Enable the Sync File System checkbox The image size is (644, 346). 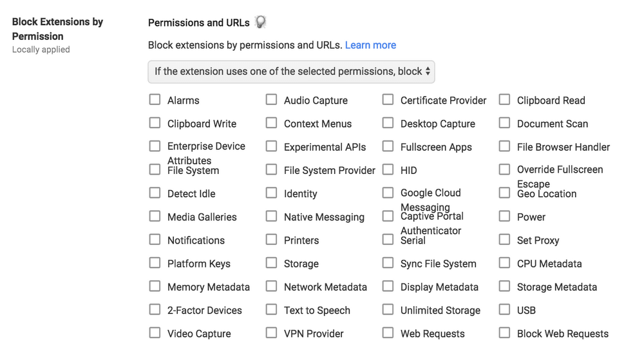point(388,263)
